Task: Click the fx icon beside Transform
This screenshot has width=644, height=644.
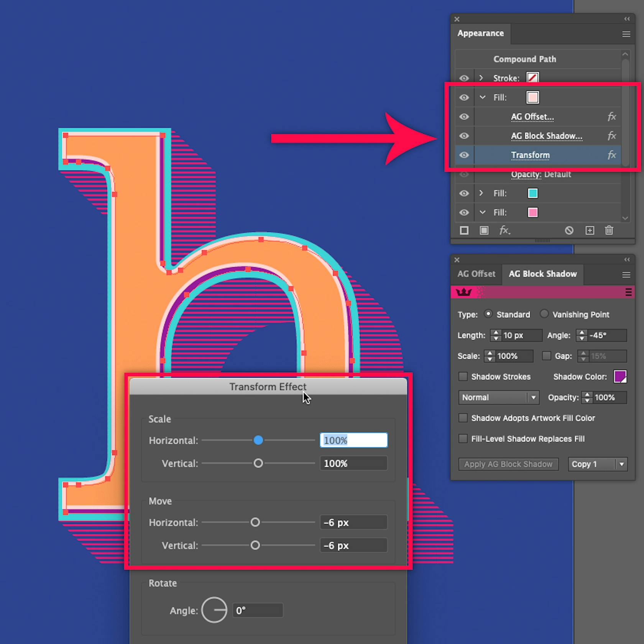Action: point(612,155)
